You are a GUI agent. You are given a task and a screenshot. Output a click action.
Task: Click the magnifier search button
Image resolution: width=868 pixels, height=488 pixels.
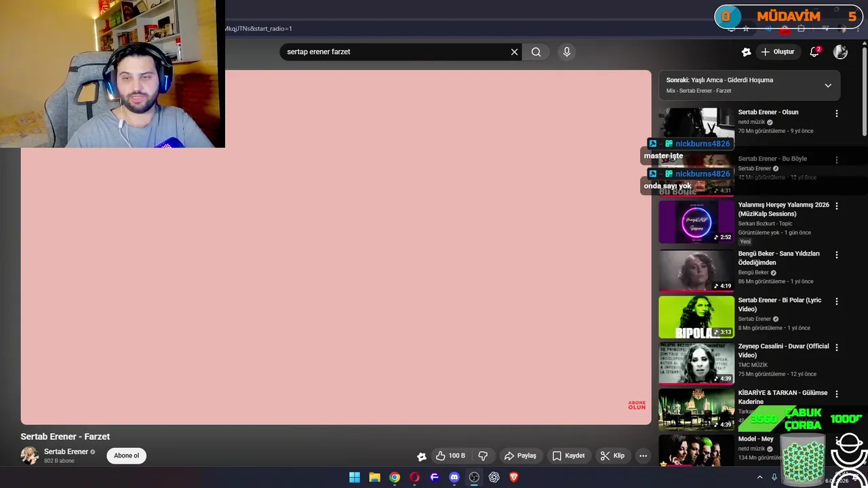coord(536,52)
